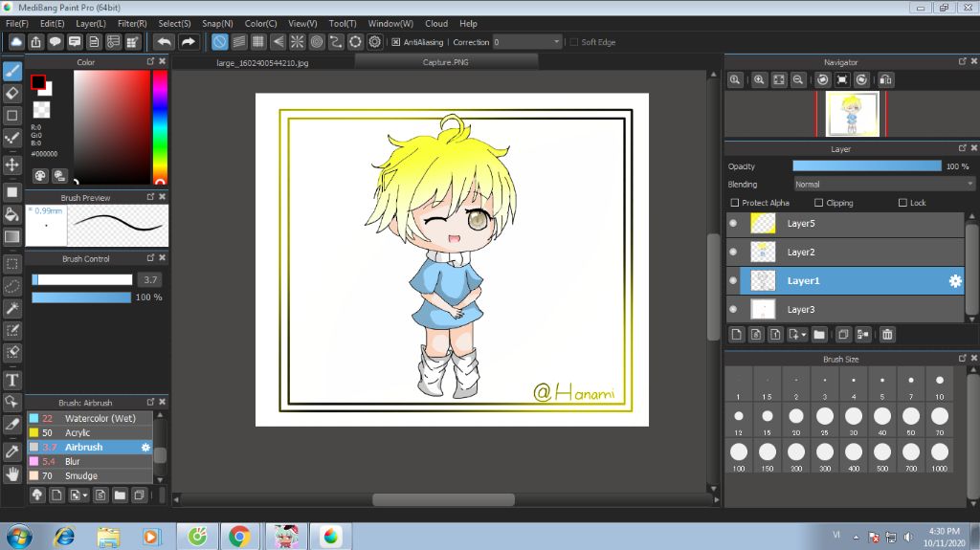Select the Gradient tool
The height and width of the screenshot is (550, 980).
click(x=11, y=237)
